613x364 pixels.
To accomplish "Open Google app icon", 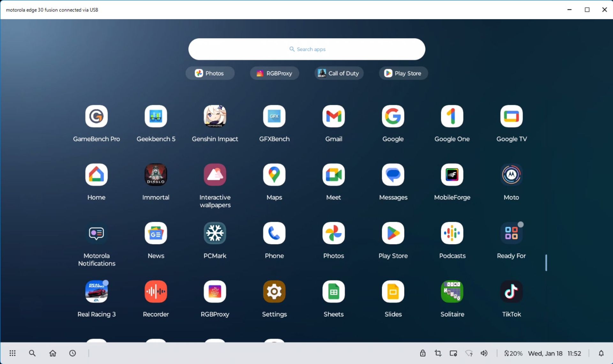I will click(x=393, y=116).
